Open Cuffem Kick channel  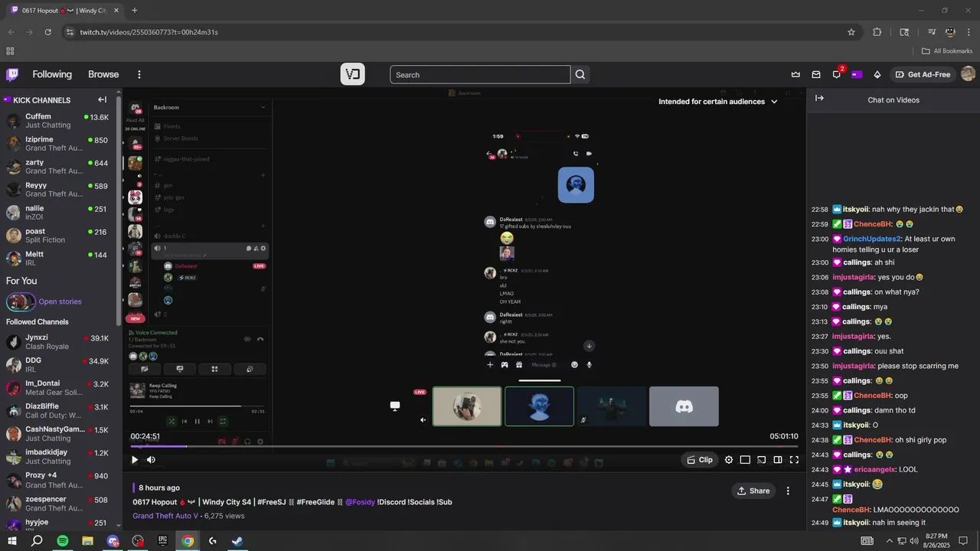tap(57, 121)
